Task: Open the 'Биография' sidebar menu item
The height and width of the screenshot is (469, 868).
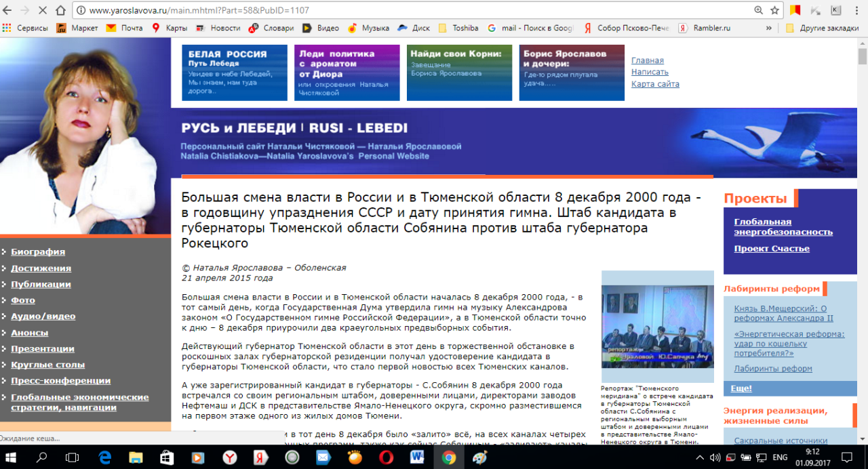Action: click(x=38, y=251)
